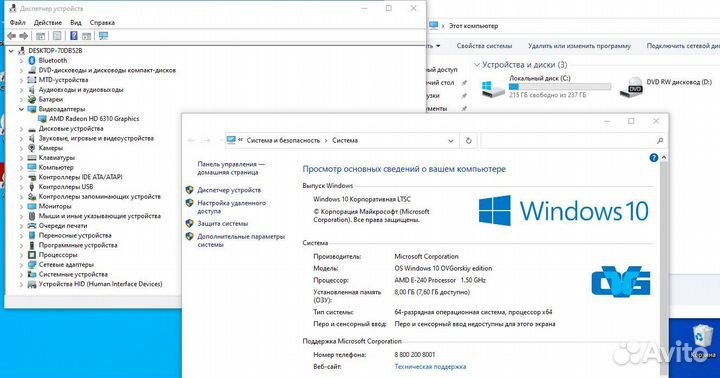Click Back arrow in System window
Viewport: 720px width, 378px height.
click(191, 141)
